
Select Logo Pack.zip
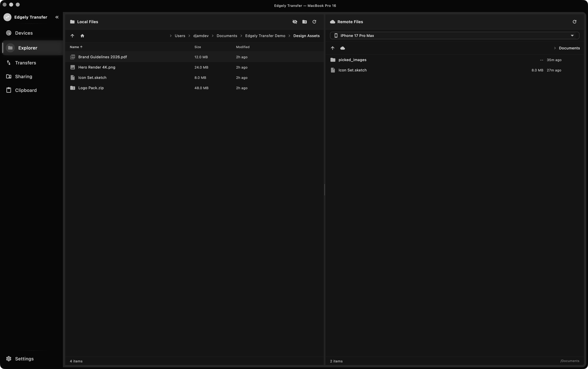194,88
